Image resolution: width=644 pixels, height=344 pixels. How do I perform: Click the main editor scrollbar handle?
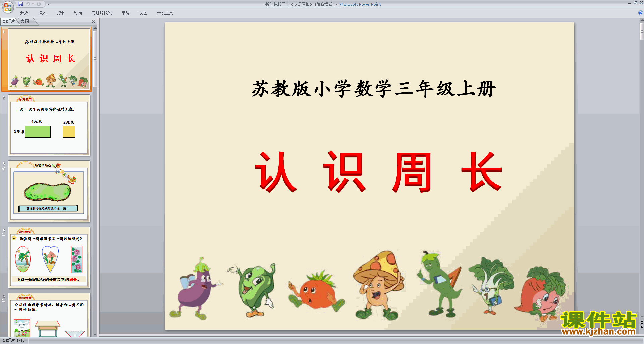tap(642, 31)
